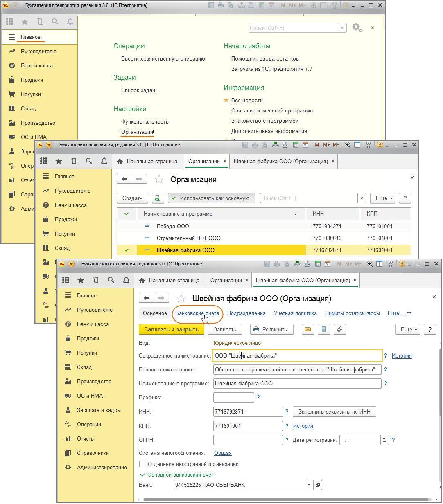Open the Основное section of the organization form
This screenshot has width=443, height=504.
point(155,313)
